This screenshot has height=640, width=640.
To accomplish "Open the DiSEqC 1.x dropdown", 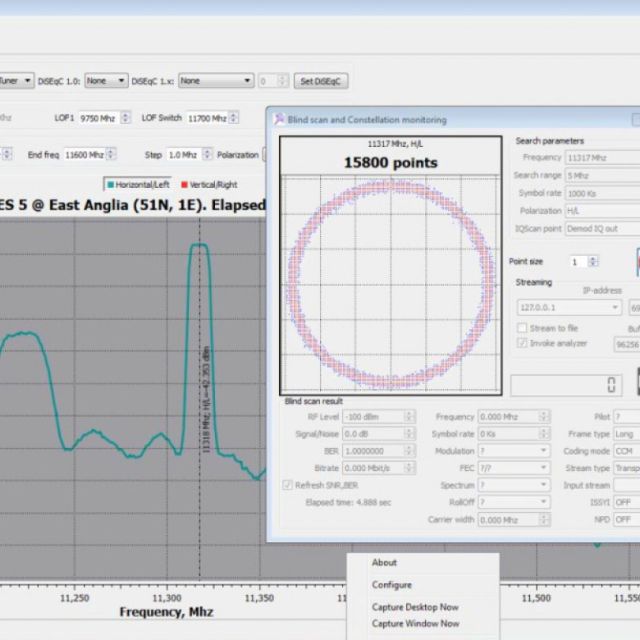I will (216, 80).
